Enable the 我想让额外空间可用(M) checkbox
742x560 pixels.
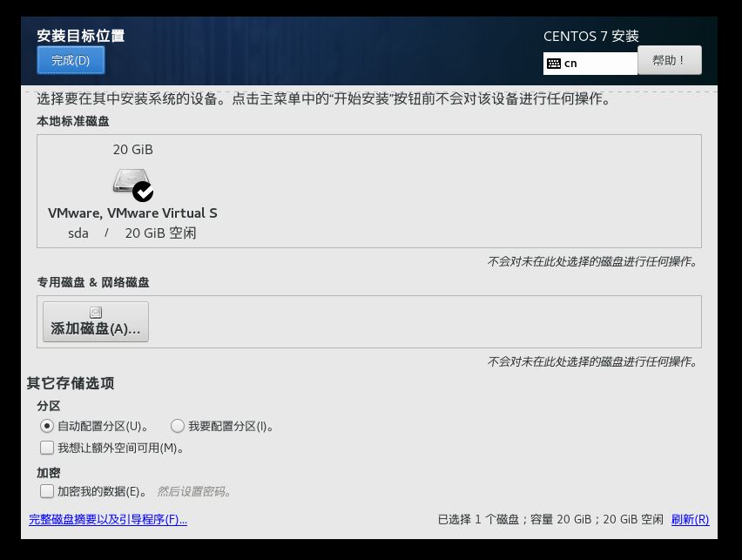(x=47, y=448)
